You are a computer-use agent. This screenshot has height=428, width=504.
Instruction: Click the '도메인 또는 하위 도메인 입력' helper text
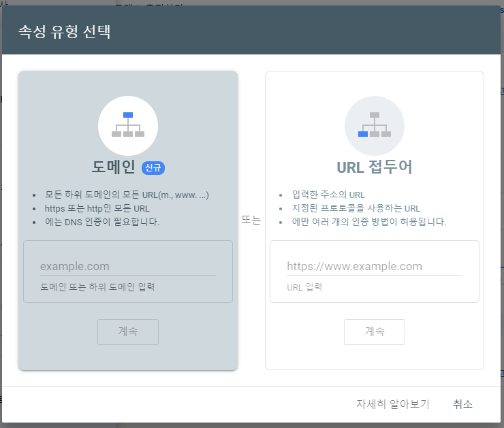pyautogui.click(x=97, y=287)
